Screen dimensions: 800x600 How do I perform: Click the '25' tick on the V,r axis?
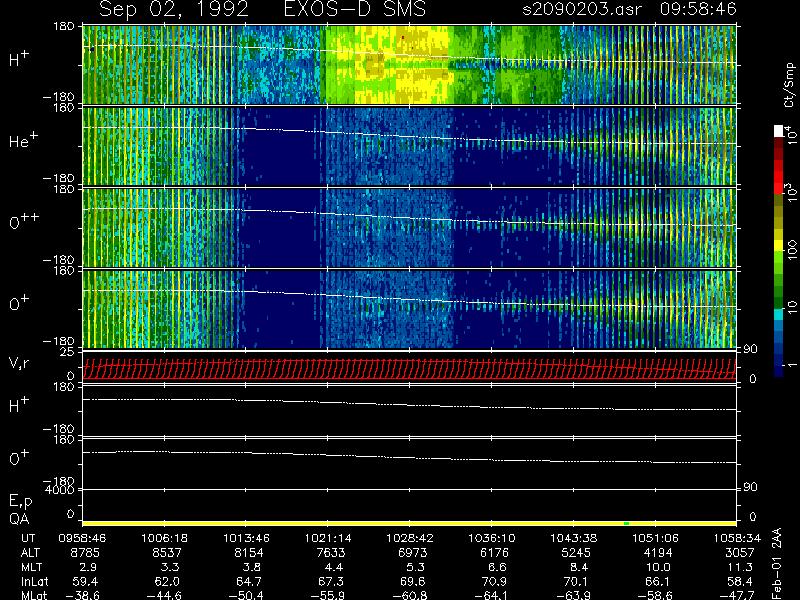click(x=68, y=352)
